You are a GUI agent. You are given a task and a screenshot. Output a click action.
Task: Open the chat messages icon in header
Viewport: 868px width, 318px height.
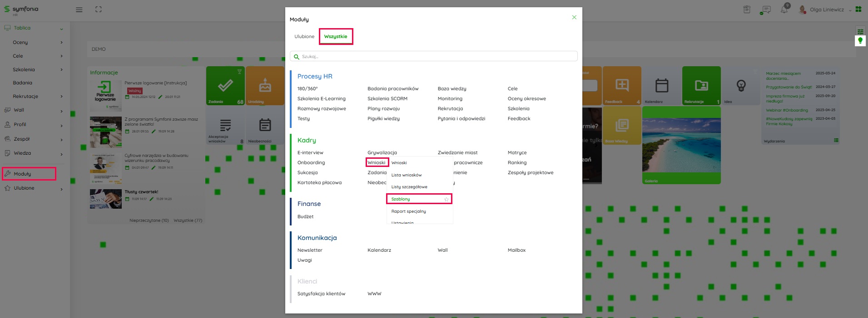(x=765, y=10)
